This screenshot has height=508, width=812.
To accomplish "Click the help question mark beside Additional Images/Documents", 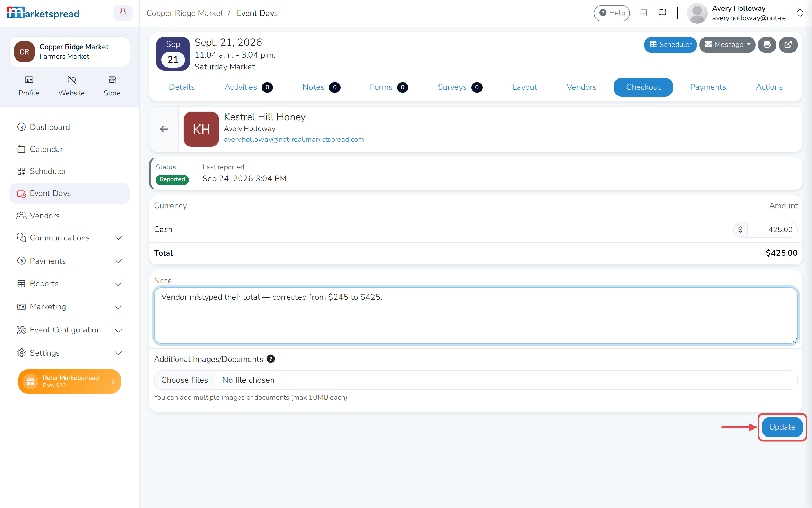I will 271,359.
